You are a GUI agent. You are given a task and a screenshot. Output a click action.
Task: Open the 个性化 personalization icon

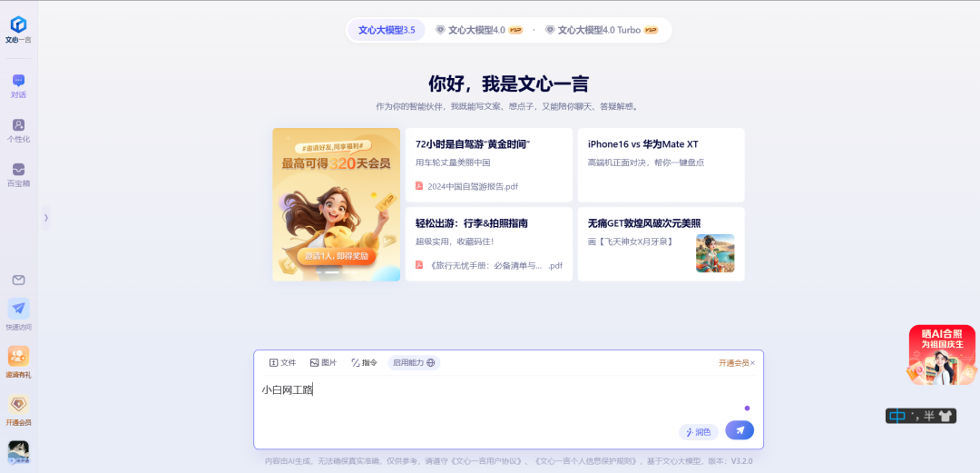[18, 125]
